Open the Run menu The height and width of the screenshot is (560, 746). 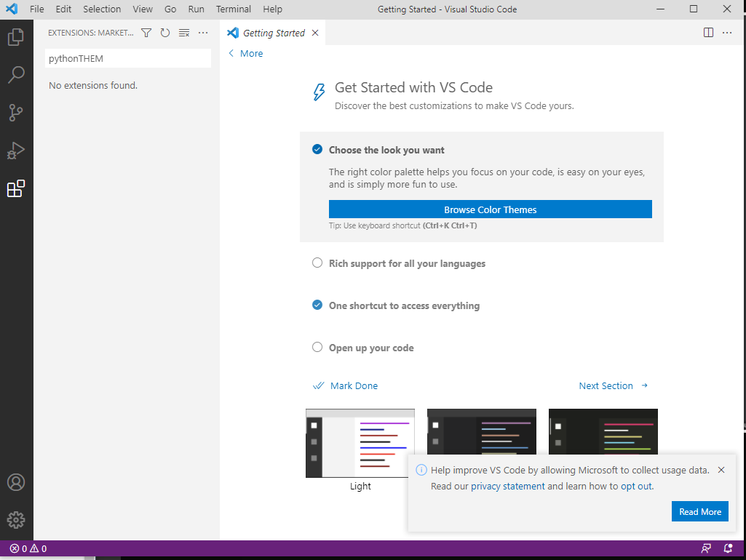pyautogui.click(x=196, y=9)
